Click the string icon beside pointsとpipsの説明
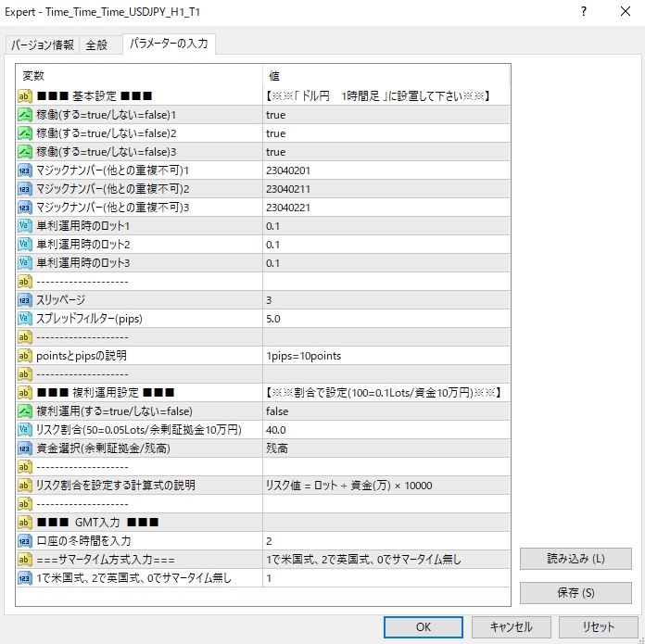The width and height of the screenshot is (645, 644). [x=25, y=356]
